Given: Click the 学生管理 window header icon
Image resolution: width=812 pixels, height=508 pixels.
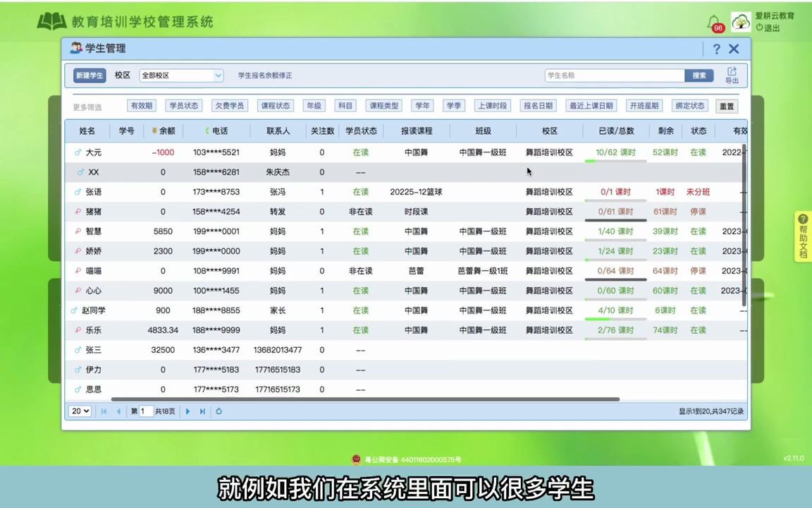Looking at the screenshot, I should (76, 48).
